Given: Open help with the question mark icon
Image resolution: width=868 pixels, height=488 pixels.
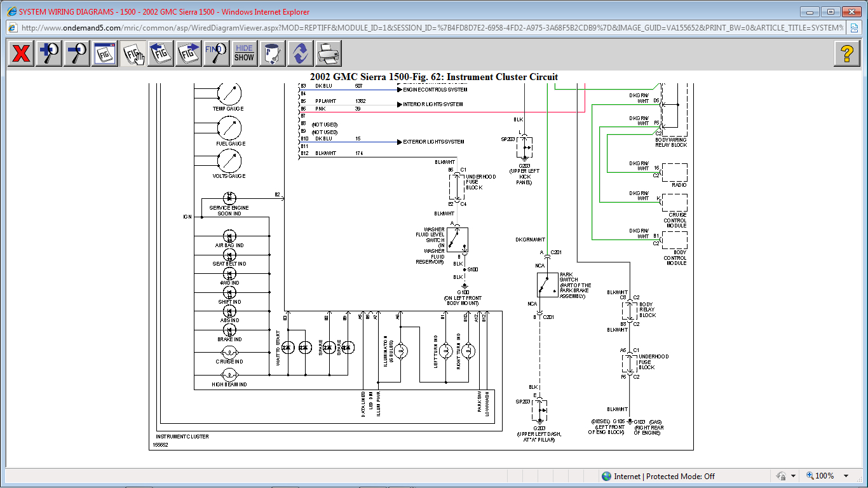Looking at the screenshot, I should click(846, 53).
